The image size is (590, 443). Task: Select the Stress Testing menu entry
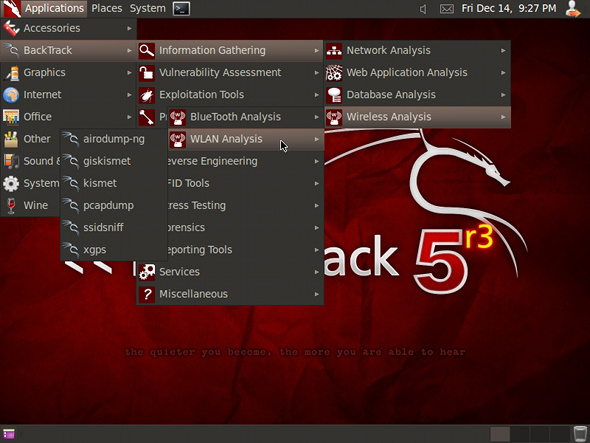point(245,206)
